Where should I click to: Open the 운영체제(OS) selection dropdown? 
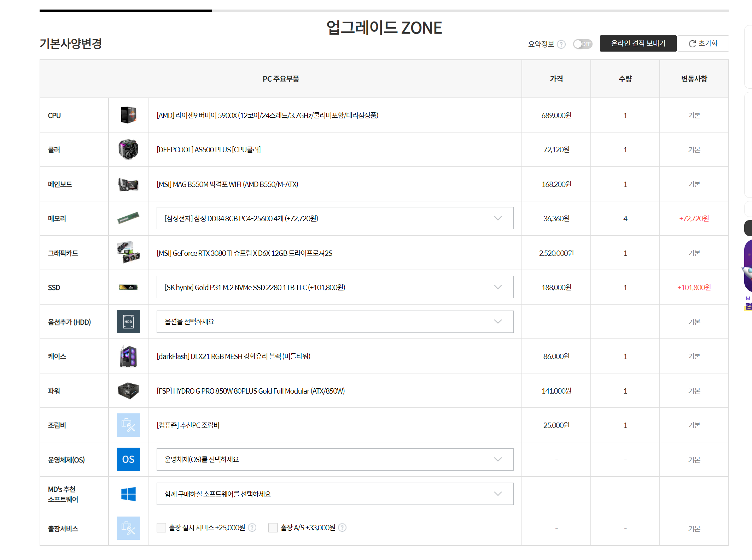pyautogui.click(x=335, y=459)
